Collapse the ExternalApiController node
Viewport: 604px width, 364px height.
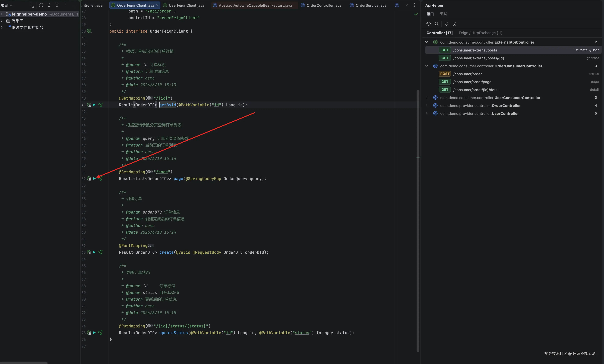[x=427, y=42]
